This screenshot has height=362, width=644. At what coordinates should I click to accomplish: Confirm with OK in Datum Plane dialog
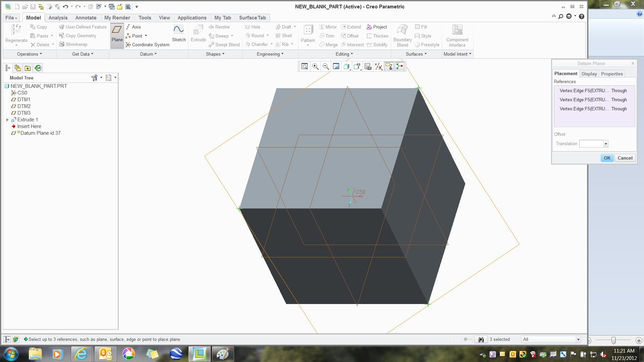[x=607, y=158]
